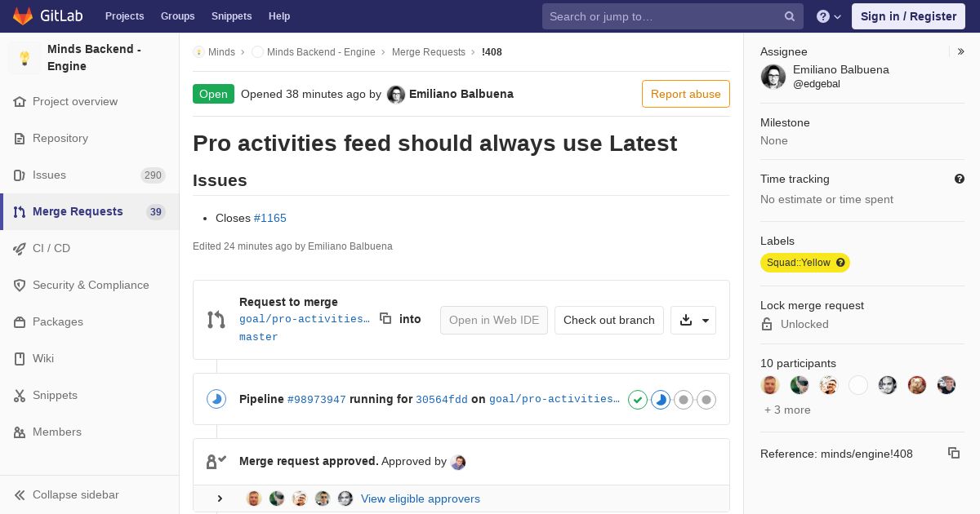This screenshot has width=980, height=514.
Task: Collapse the right sidebar using double chevron
Action: 961,51
